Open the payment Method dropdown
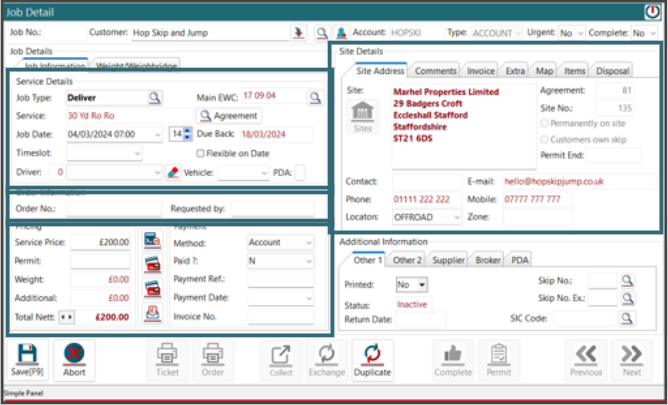This screenshot has width=668, height=405. click(x=281, y=242)
